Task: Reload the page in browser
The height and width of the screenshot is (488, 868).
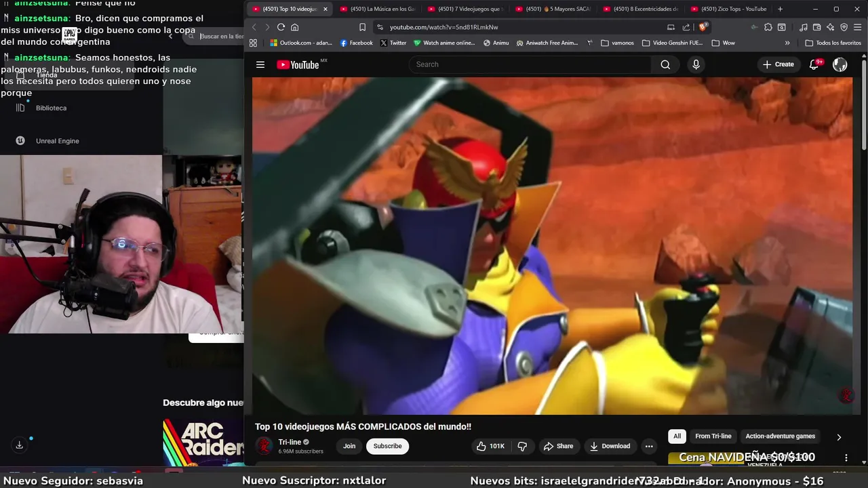Action: [281, 27]
